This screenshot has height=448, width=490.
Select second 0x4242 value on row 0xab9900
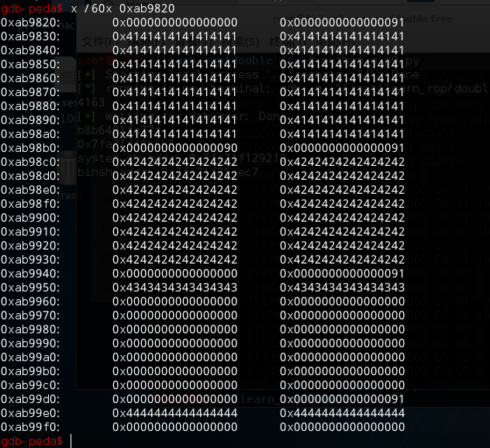tap(342, 218)
